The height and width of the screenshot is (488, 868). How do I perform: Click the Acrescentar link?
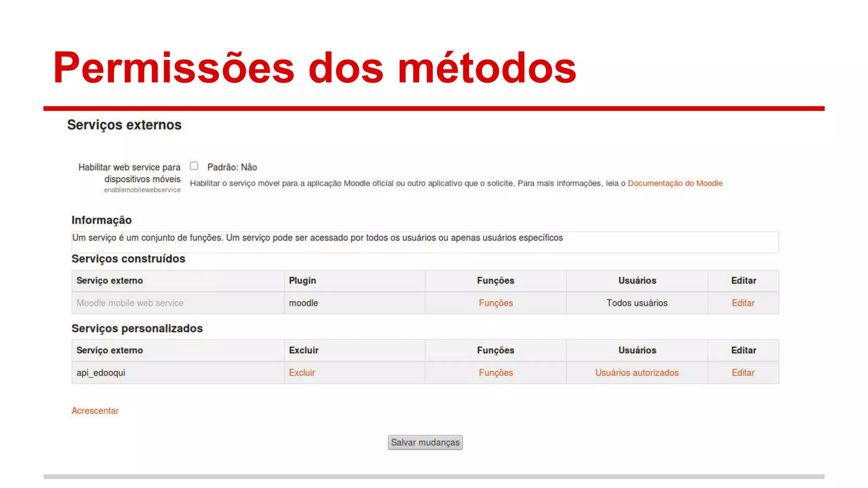tap(95, 410)
